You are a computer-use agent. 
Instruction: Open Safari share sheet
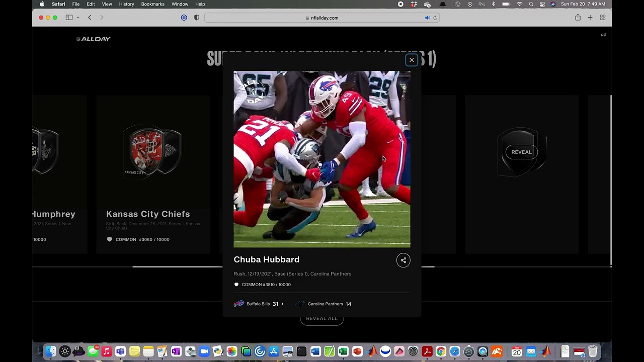pyautogui.click(x=578, y=18)
